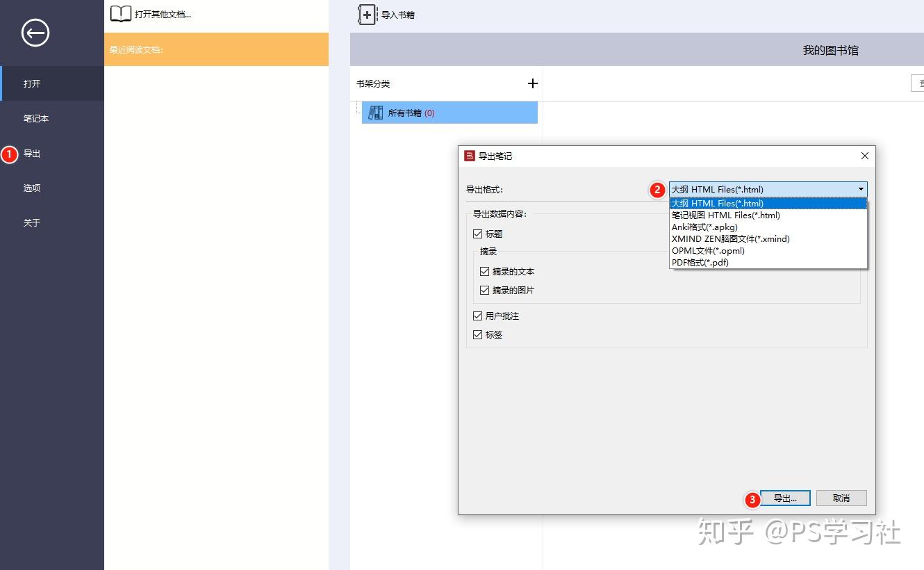
Task: Open the 笔记本 sidebar item
Action: tap(52, 118)
